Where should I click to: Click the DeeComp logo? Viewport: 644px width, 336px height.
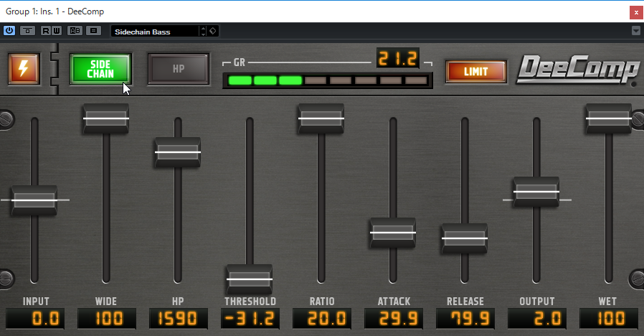click(578, 70)
